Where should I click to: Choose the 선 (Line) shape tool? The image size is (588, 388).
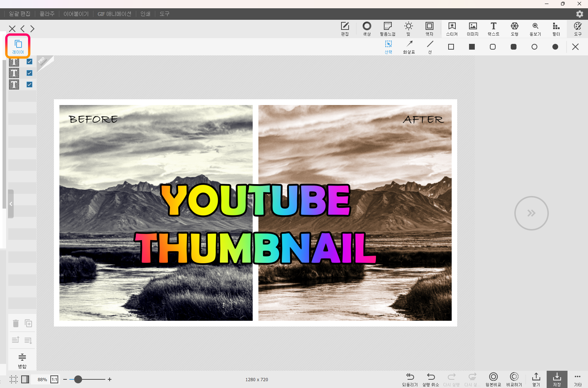point(430,47)
